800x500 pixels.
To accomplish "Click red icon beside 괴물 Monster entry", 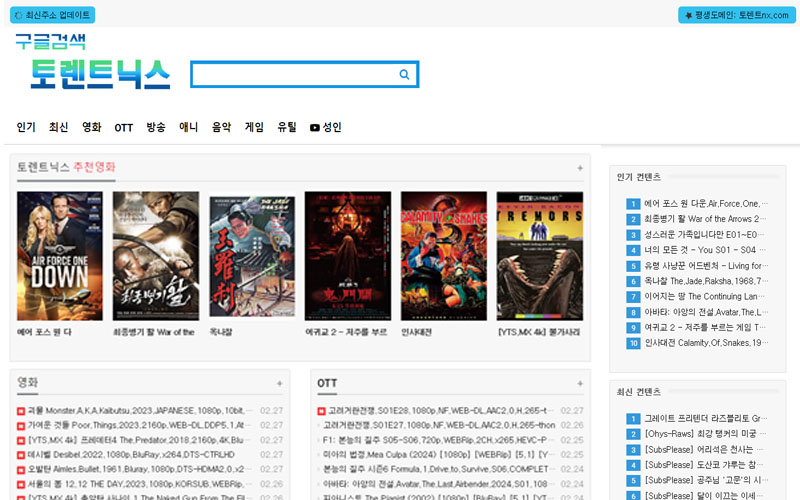I will pyautogui.click(x=21, y=411).
